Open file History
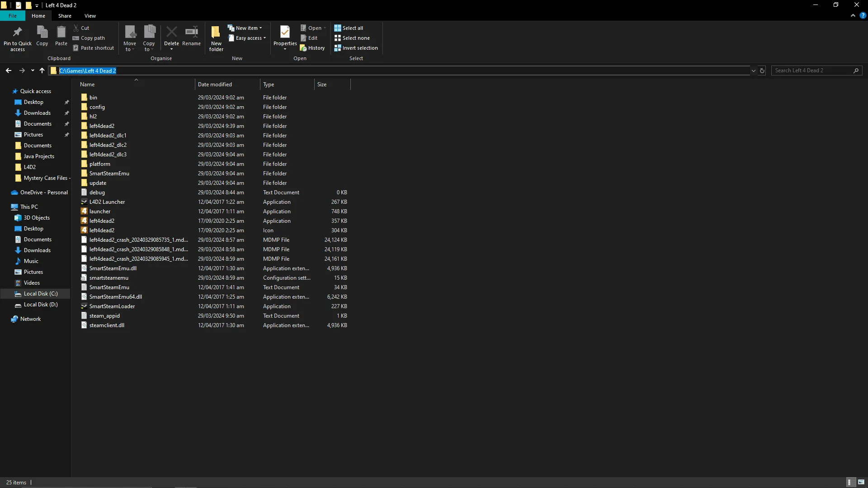 (312, 48)
